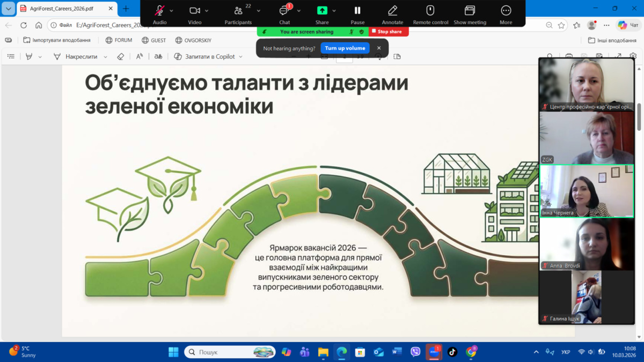Open Remote control options

pos(430,11)
